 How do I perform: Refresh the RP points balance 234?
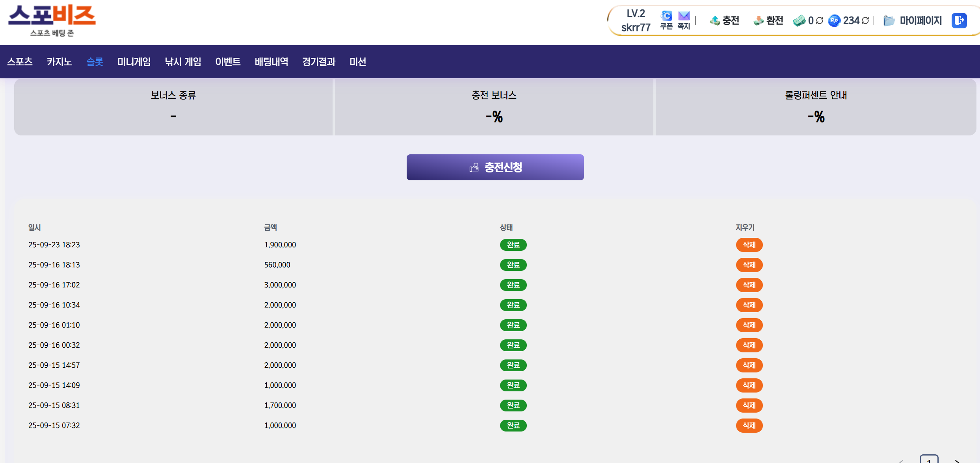click(866, 20)
